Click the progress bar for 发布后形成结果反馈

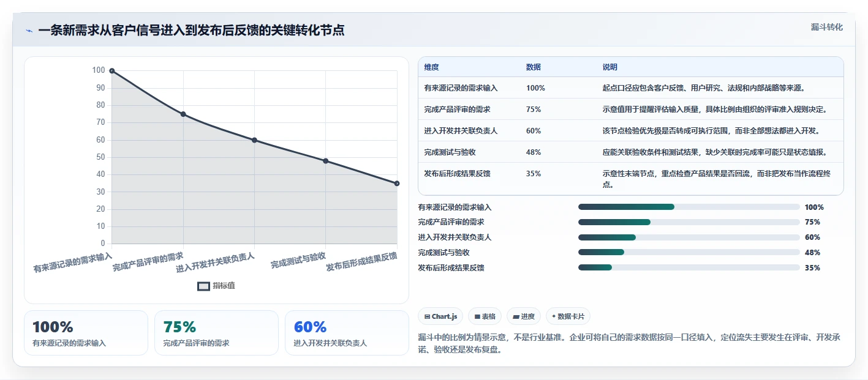pyautogui.click(x=689, y=267)
